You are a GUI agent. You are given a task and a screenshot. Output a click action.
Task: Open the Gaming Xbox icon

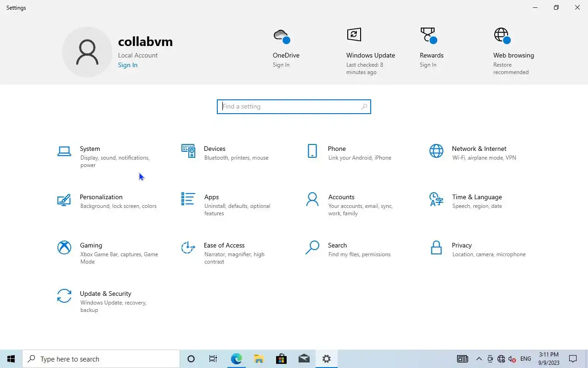pos(64,247)
